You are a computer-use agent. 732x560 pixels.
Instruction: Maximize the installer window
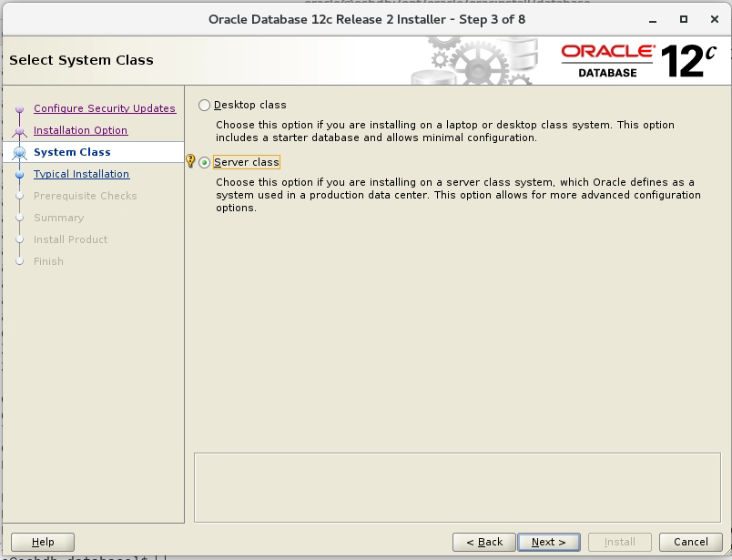[684, 19]
